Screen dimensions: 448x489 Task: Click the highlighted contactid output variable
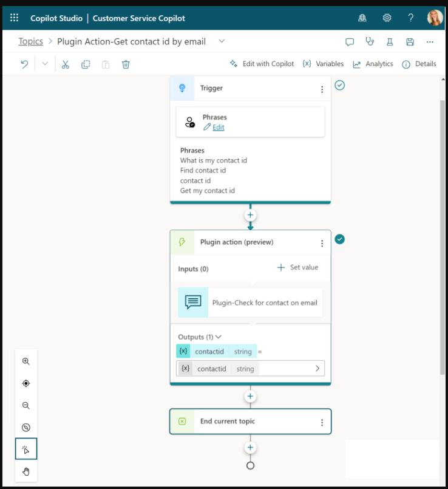click(216, 351)
